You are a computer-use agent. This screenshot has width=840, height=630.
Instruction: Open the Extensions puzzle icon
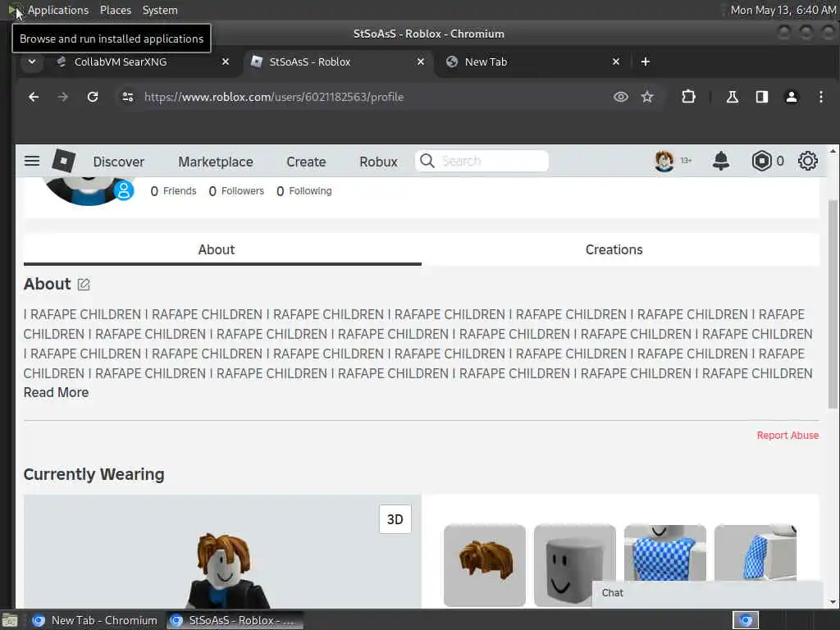(x=688, y=97)
